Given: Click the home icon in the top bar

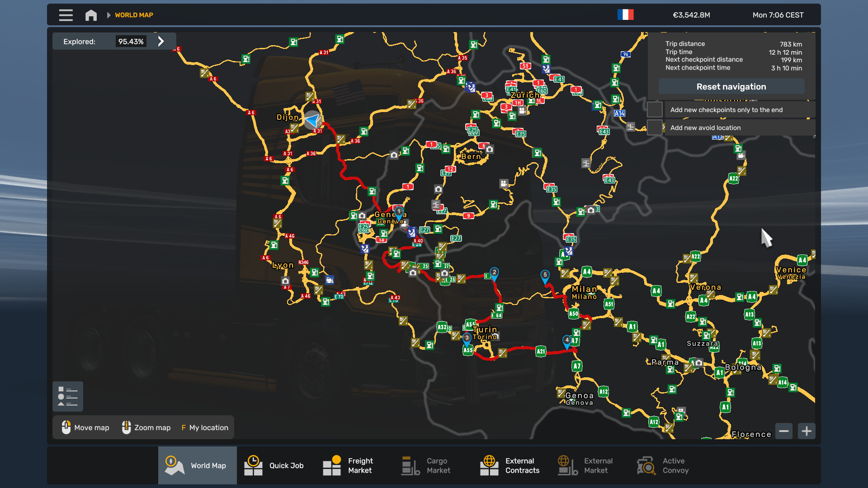Looking at the screenshot, I should 91,15.
